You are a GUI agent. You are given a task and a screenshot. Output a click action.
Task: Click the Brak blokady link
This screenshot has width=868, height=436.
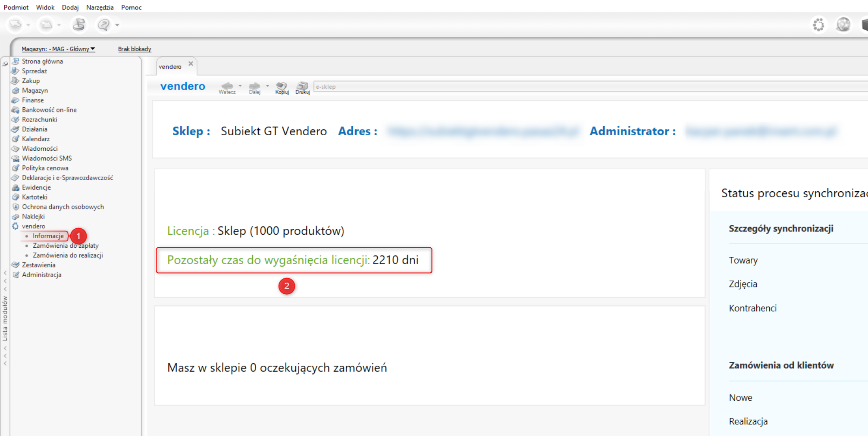[135, 49]
